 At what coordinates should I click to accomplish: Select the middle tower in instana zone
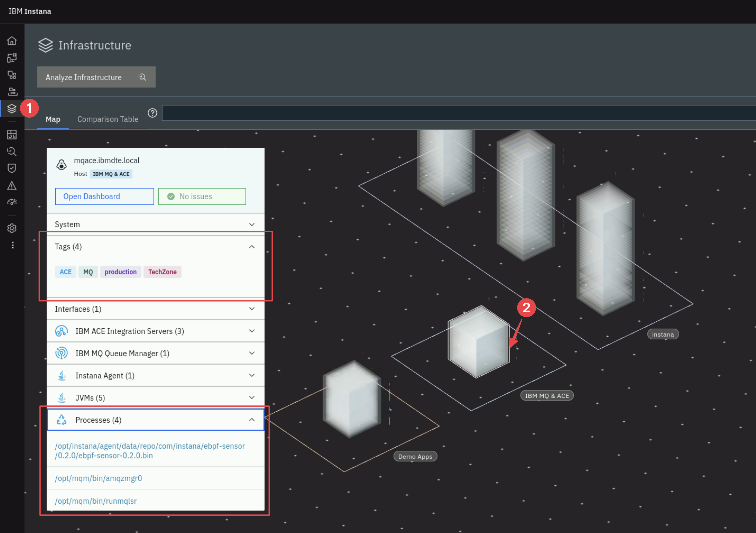point(526,195)
